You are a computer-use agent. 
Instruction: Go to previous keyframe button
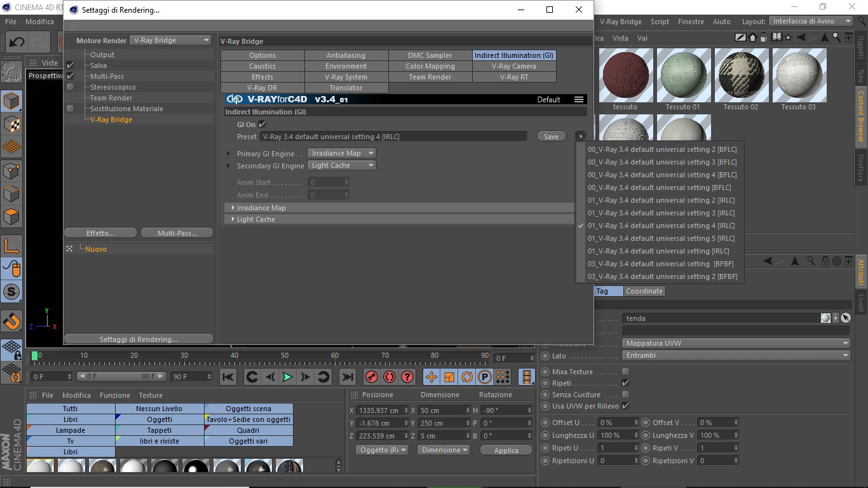[252, 377]
